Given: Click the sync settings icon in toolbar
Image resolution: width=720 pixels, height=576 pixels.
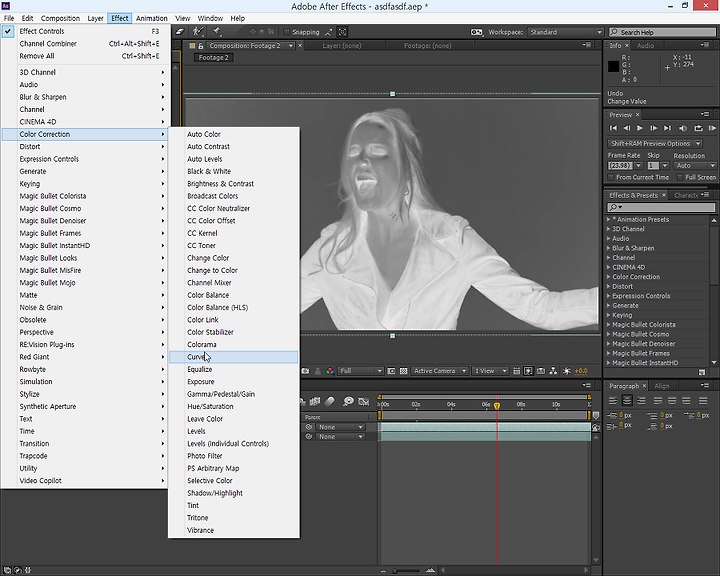Looking at the screenshot, I should click(x=477, y=32).
